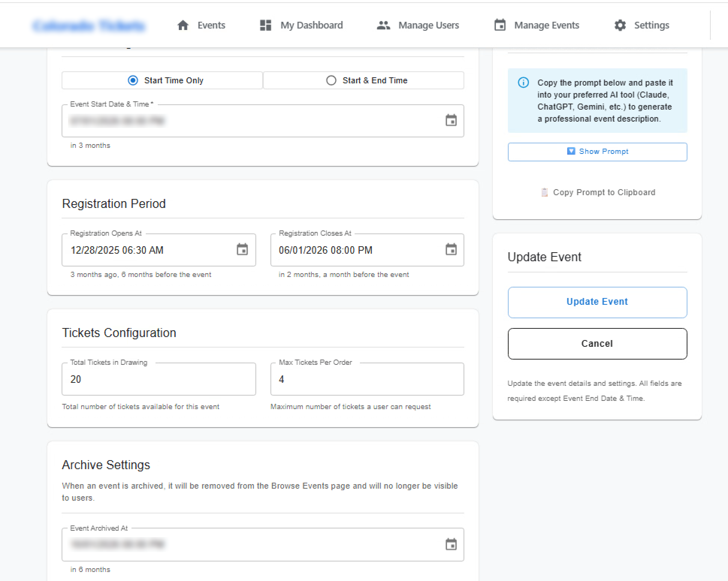Click the Update Event button

point(597,302)
